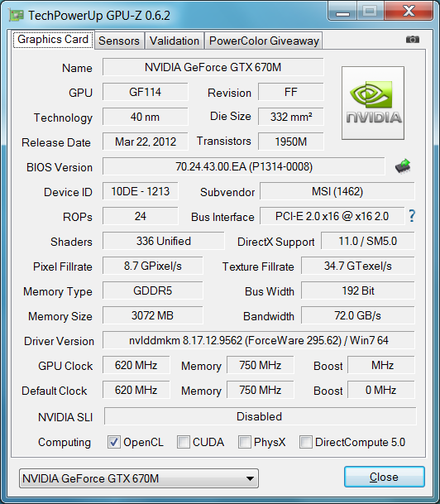Open the PowerColor Giveaway tab
The height and width of the screenshot is (504, 440).
tap(264, 41)
